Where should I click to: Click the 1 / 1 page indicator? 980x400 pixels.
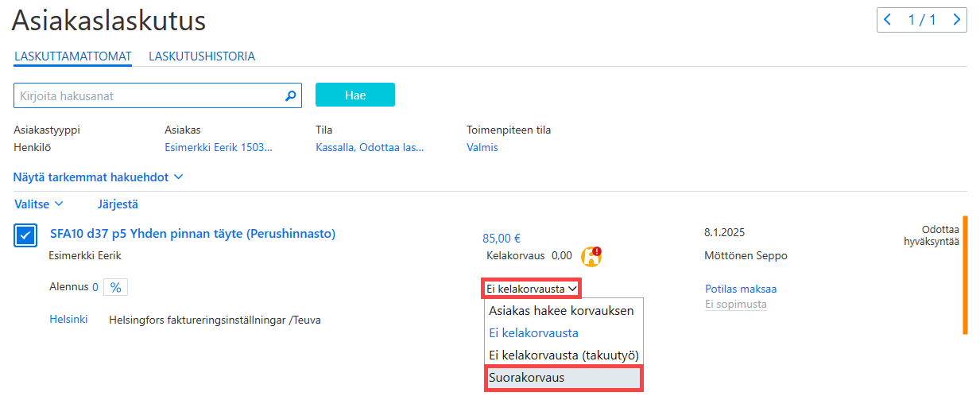pyautogui.click(x=923, y=20)
